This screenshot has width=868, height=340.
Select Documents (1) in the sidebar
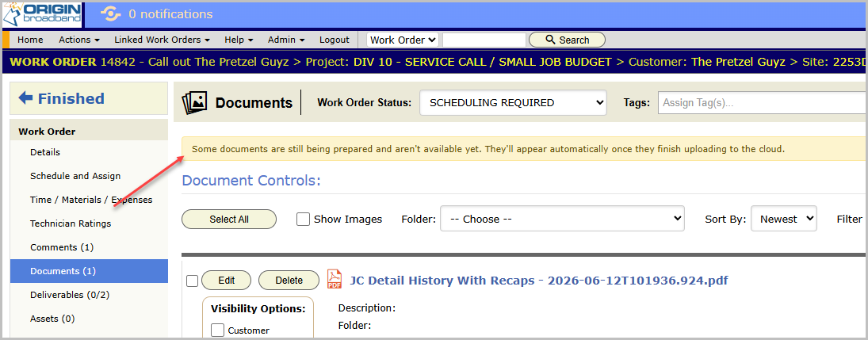(89, 271)
